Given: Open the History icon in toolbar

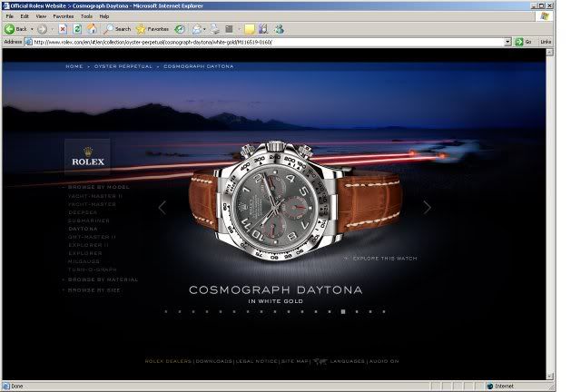Looking at the screenshot, I should coord(180,29).
